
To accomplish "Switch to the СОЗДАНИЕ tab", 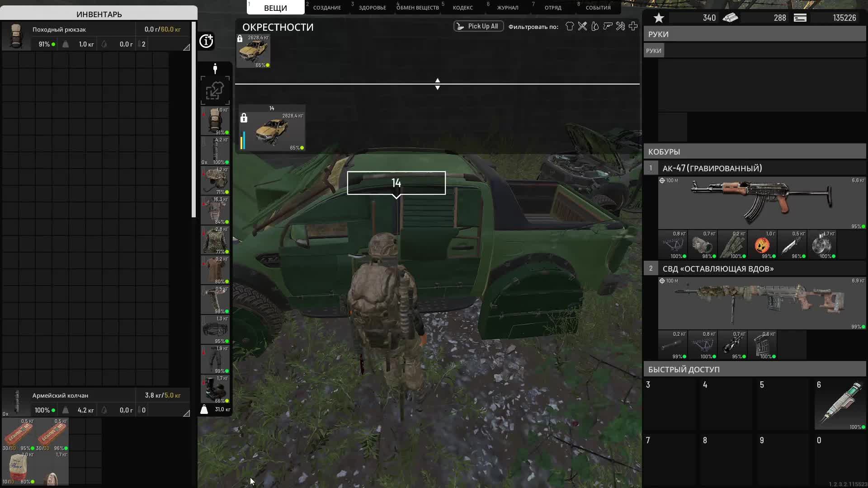I will [x=327, y=8].
